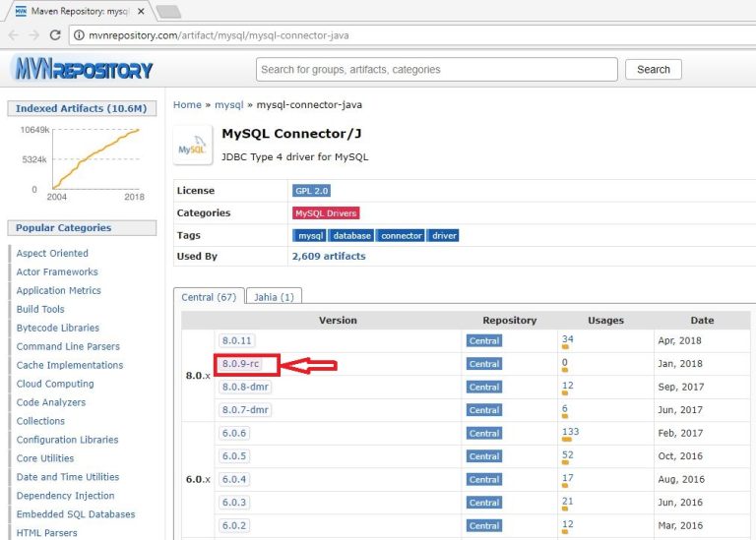Open Bytecode Libraries category
The height and width of the screenshot is (540, 756).
(57, 328)
